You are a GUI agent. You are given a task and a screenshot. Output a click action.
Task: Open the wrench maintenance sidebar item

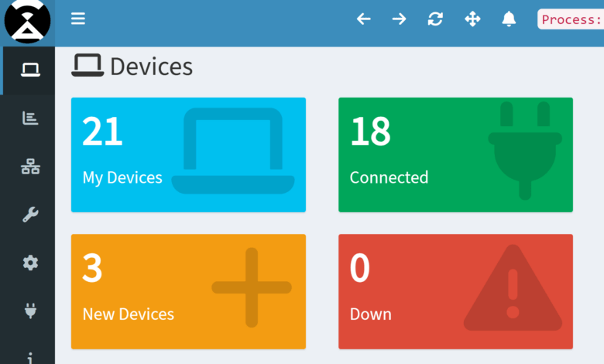pos(30,215)
